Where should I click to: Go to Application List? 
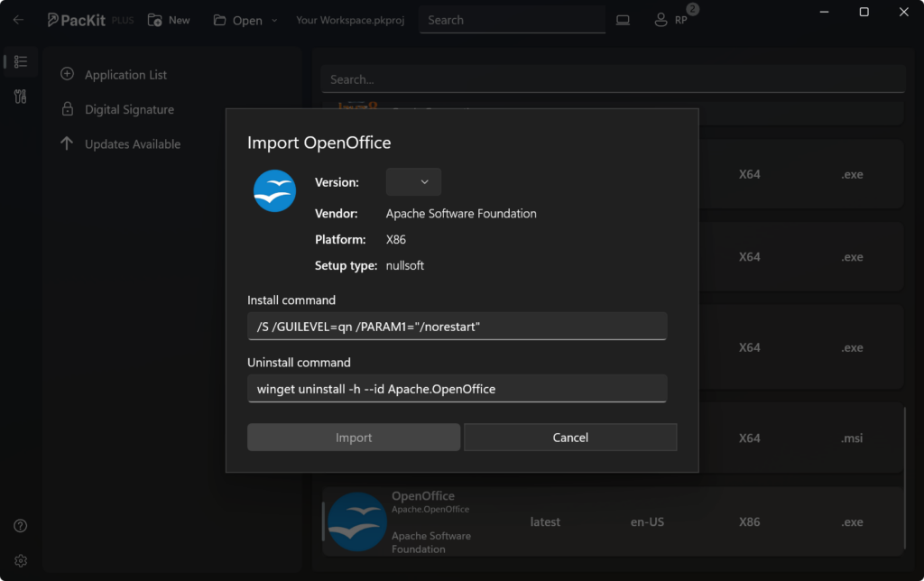(x=125, y=75)
